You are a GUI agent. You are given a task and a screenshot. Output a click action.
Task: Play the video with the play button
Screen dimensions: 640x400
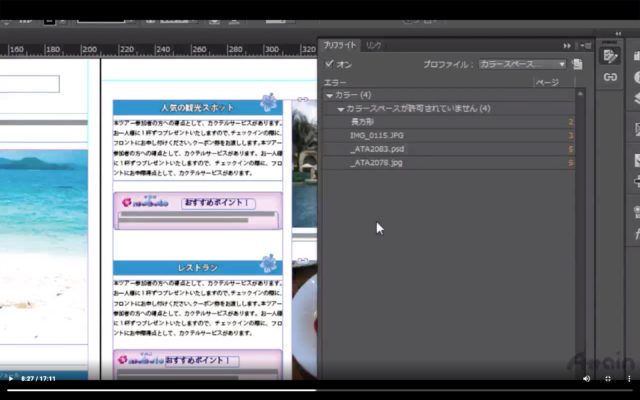(x=11, y=379)
